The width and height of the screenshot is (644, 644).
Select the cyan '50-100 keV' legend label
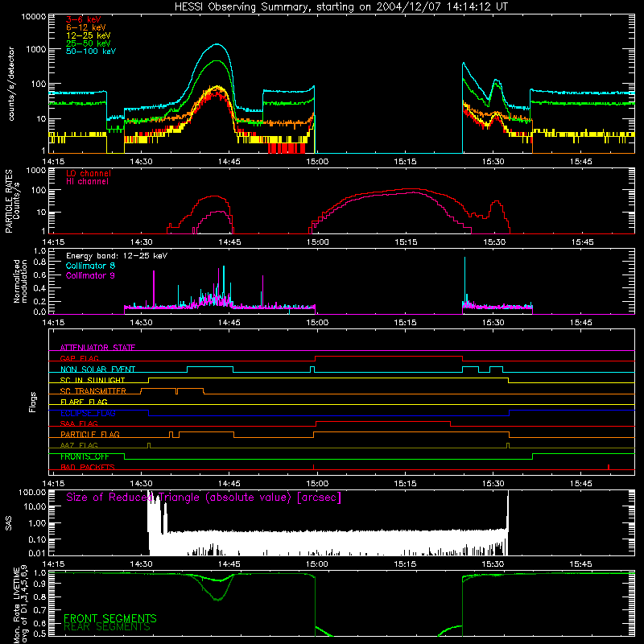(x=91, y=52)
